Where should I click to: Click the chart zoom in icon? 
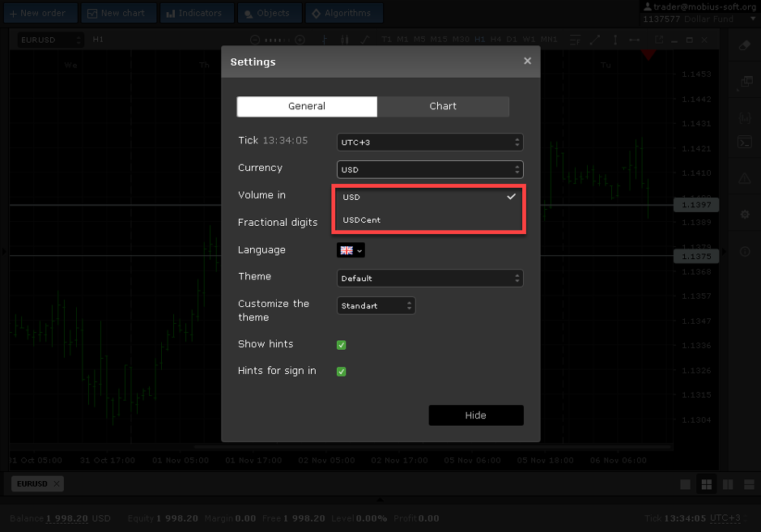(300, 40)
